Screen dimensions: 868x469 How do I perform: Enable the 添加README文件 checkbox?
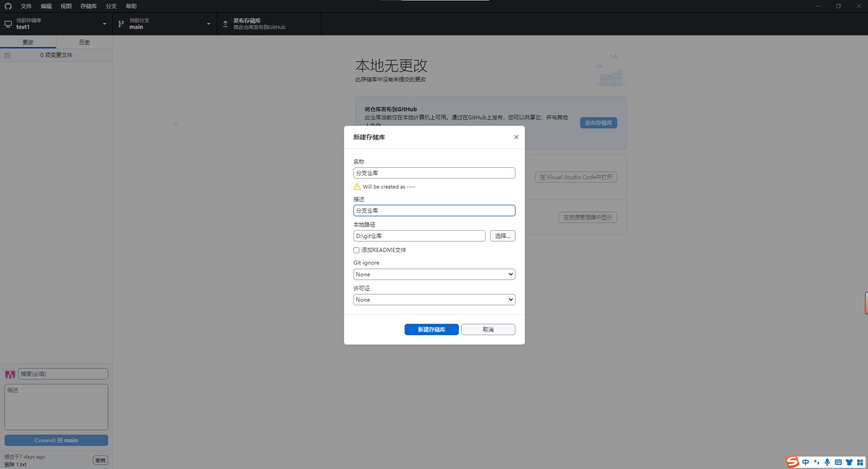(357, 250)
